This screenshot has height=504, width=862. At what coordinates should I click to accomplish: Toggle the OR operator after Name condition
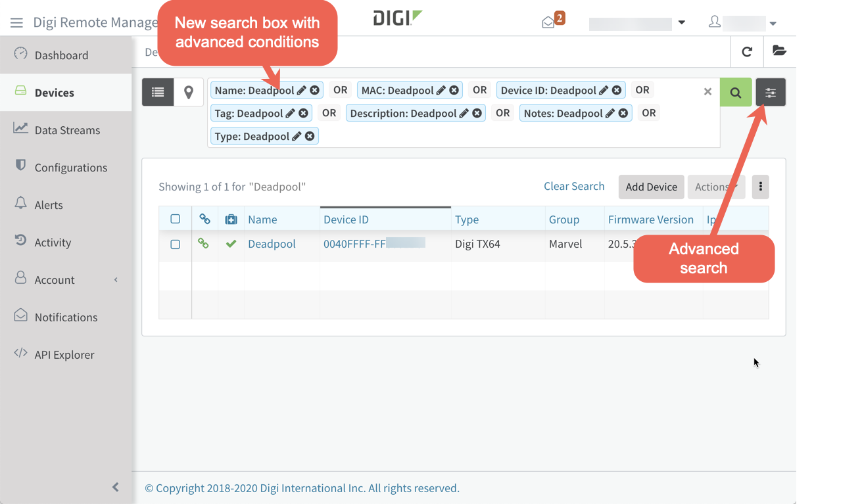(x=340, y=90)
